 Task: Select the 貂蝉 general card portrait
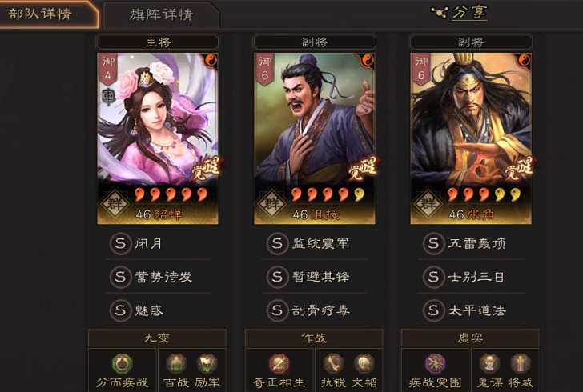coord(158,138)
